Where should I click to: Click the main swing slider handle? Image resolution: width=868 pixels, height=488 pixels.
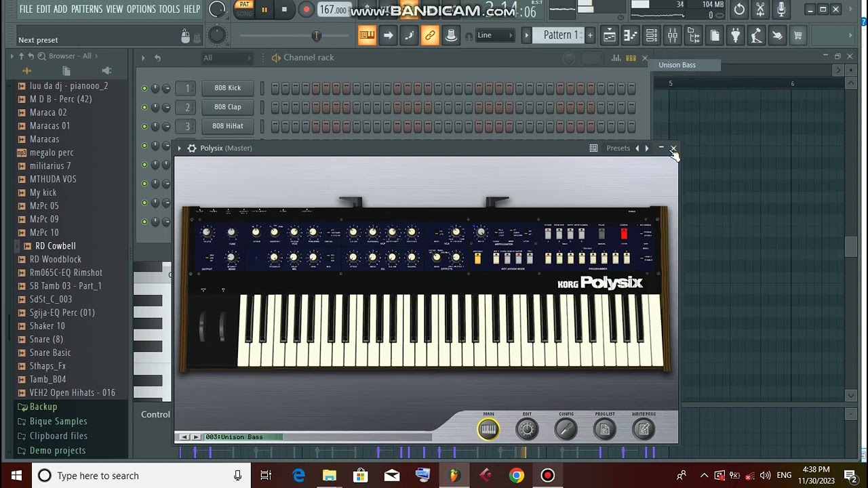tap(316, 35)
